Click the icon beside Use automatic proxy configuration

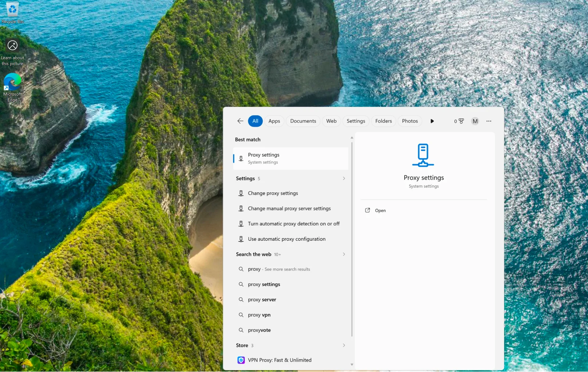241,239
